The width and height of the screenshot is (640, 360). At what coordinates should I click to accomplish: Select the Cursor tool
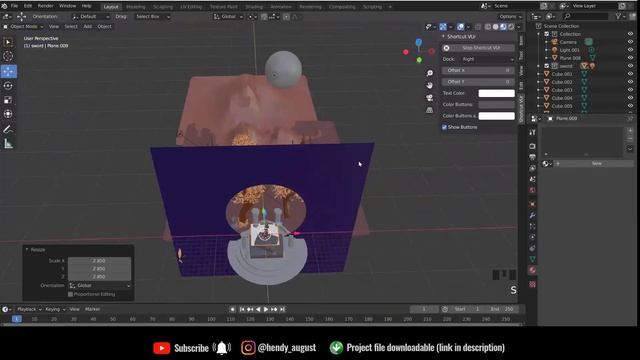point(8,56)
